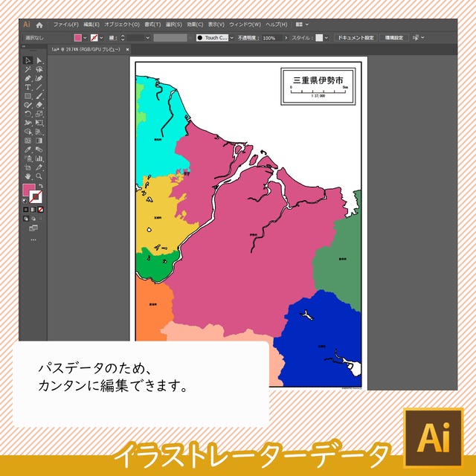Open the edit toolbar three dots
The image size is (476, 476).
tap(33, 239)
